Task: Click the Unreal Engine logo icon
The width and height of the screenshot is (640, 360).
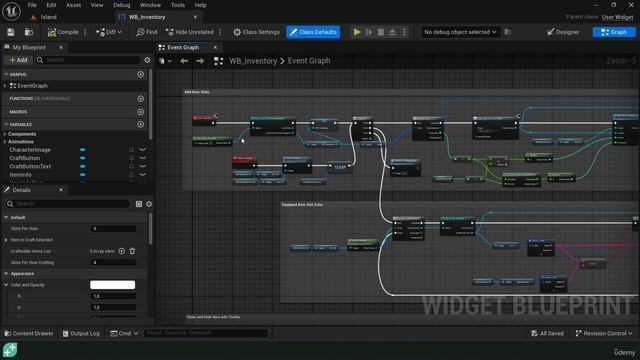Action: 11,11
